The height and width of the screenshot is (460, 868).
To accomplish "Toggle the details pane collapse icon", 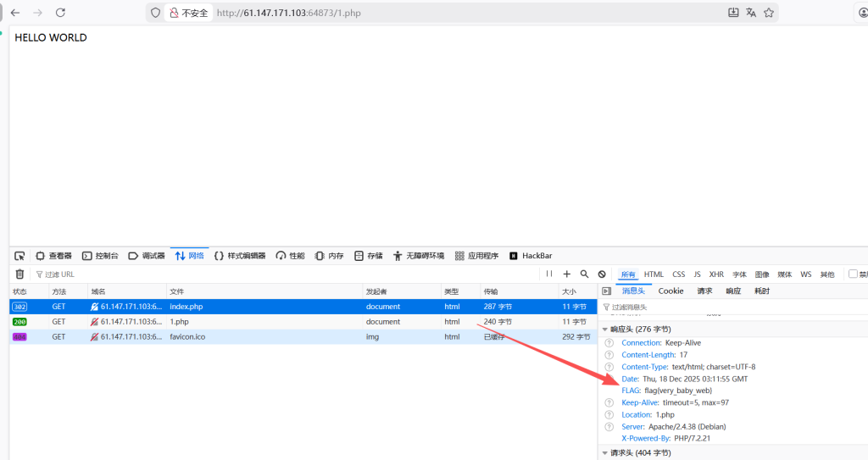I will point(606,291).
